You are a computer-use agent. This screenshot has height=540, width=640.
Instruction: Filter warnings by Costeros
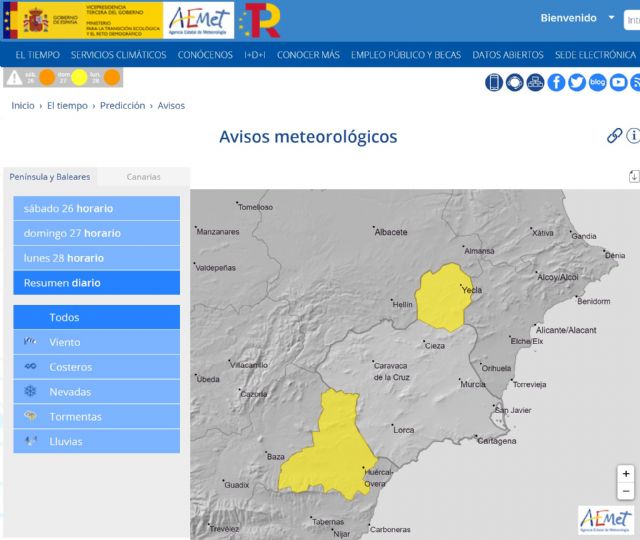click(96, 367)
